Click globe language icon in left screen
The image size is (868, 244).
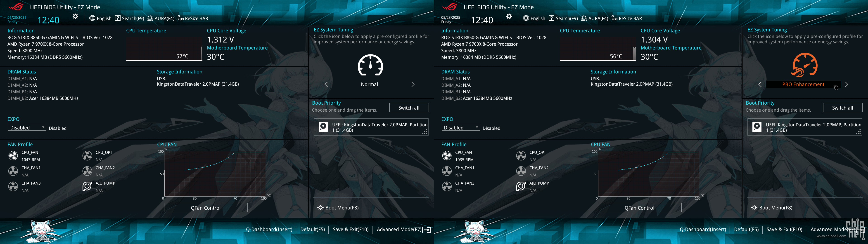coord(92,18)
